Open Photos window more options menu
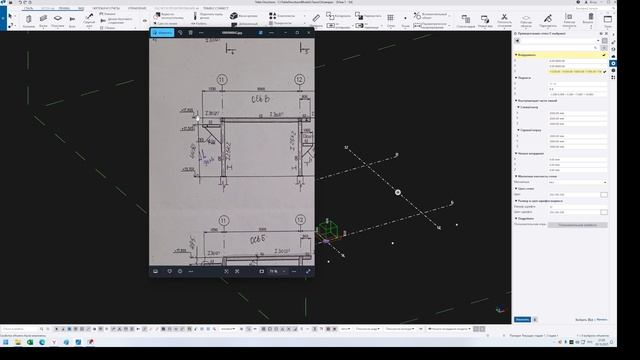This screenshot has height=360, width=640. [x=201, y=33]
